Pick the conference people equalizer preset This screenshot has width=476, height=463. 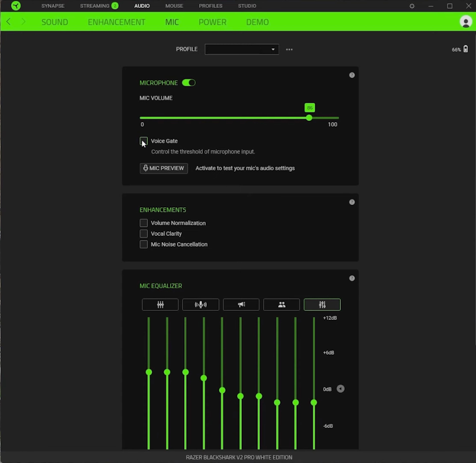[281, 305]
